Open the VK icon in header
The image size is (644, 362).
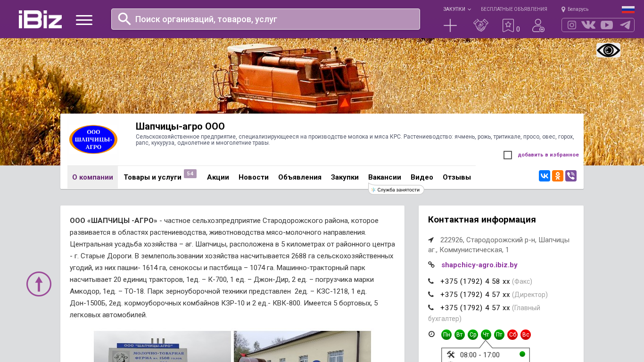pos(588,25)
